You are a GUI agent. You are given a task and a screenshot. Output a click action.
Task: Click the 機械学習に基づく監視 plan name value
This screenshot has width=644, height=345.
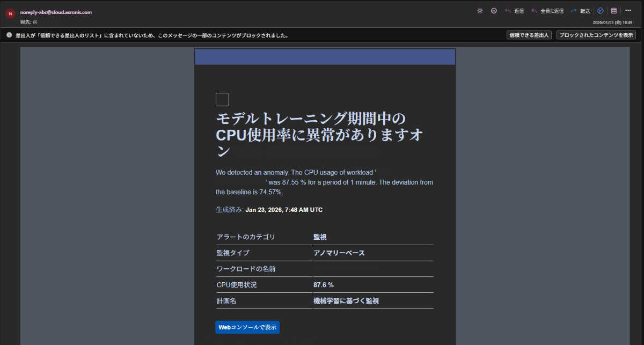(346, 301)
